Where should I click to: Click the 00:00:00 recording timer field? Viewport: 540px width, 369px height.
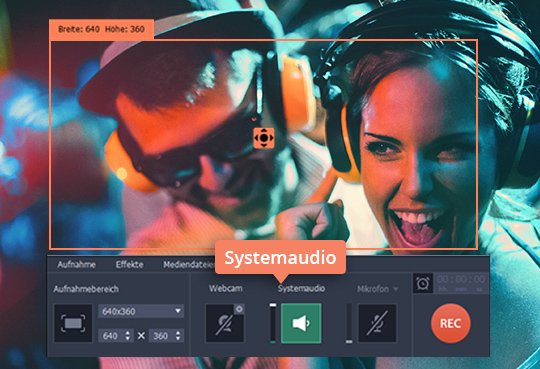pyautogui.click(x=461, y=283)
